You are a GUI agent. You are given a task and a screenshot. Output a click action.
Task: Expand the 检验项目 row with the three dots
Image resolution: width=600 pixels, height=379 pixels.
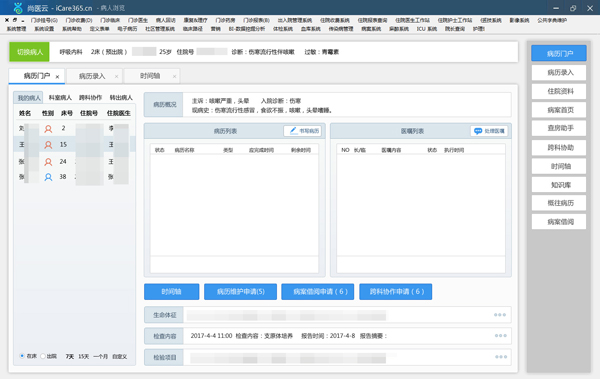click(x=501, y=357)
